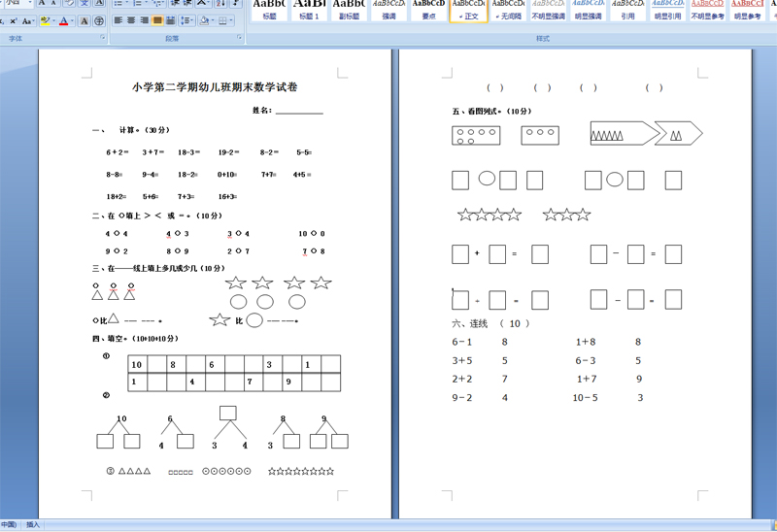Open the Paragraph dialog launcher
This screenshot has height=532, width=777.
239,37
